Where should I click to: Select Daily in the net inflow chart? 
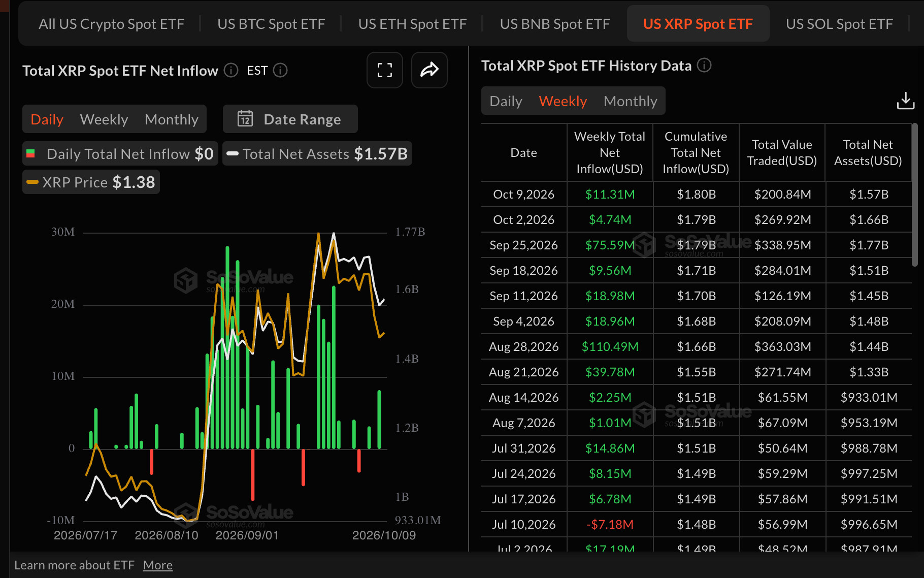pos(47,119)
